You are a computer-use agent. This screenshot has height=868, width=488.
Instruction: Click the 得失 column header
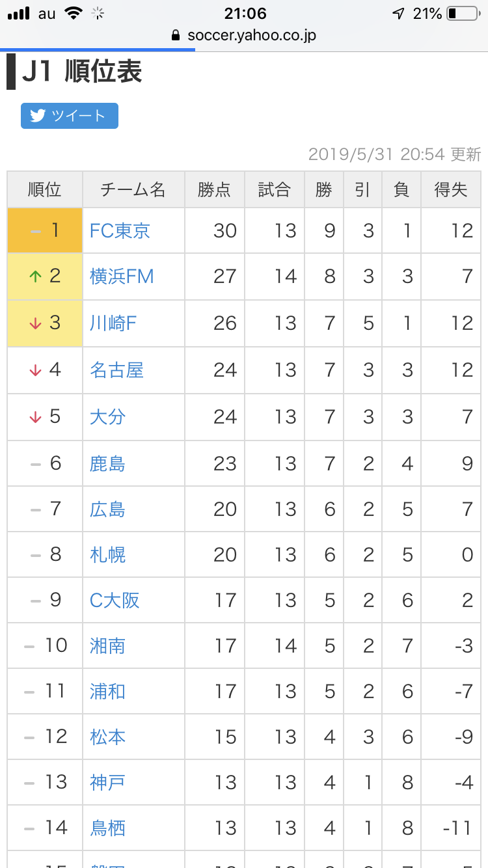coord(451,189)
